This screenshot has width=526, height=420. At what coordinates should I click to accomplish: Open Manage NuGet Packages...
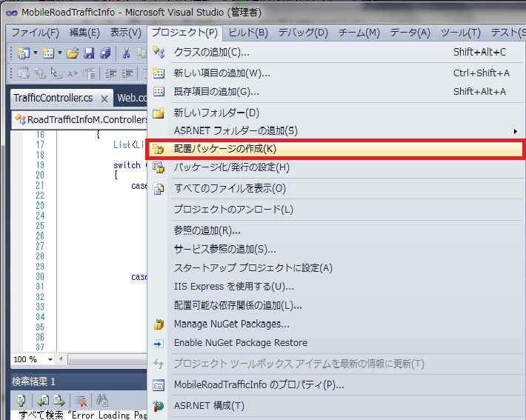coord(336,324)
